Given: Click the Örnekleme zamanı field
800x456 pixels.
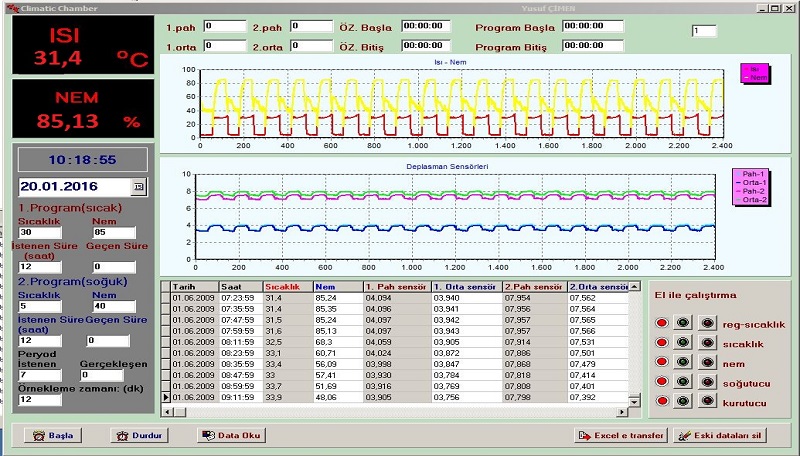Looking at the screenshot, I should (x=40, y=399).
